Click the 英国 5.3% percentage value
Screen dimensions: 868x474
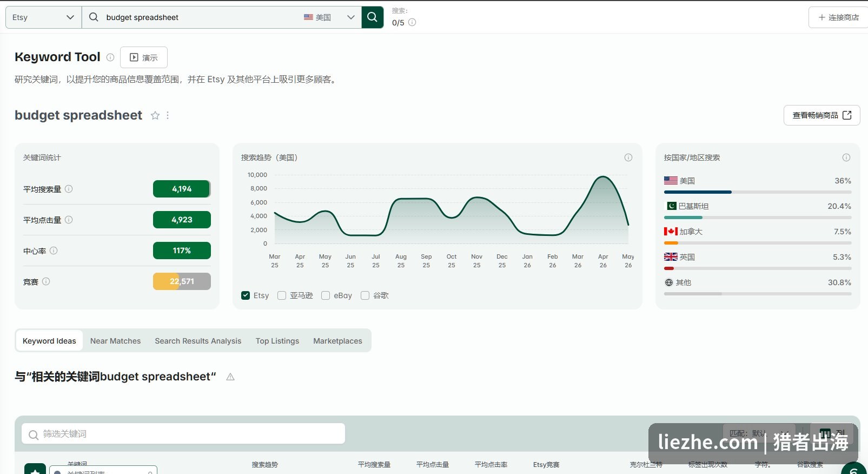click(842, 257)
